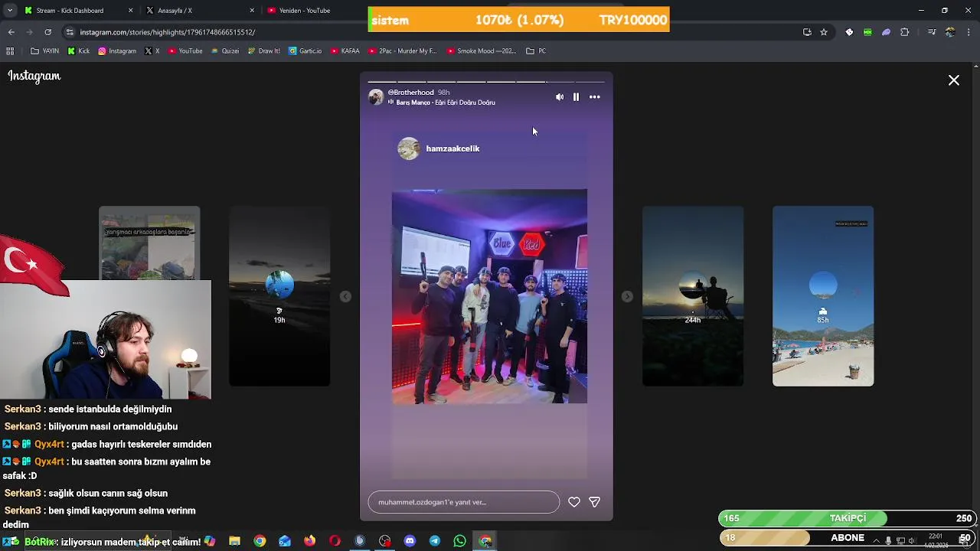The image size is (980, 551).
Task: Open Discord from the taskbar
Action: coord(410,541)
